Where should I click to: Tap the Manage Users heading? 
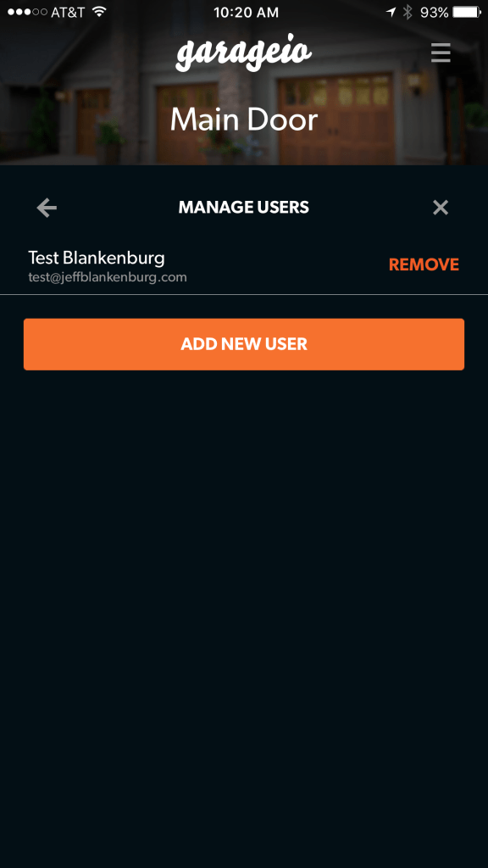[x=244, y=208]
